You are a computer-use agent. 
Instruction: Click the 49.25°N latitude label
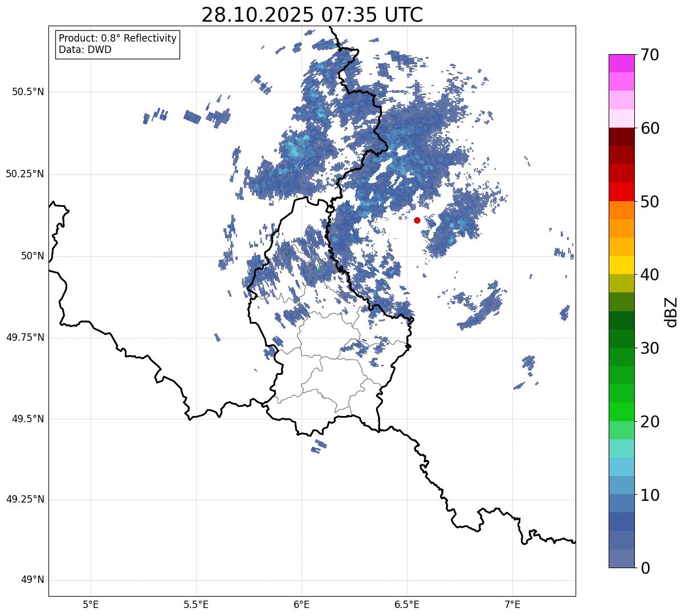point(25,500)
